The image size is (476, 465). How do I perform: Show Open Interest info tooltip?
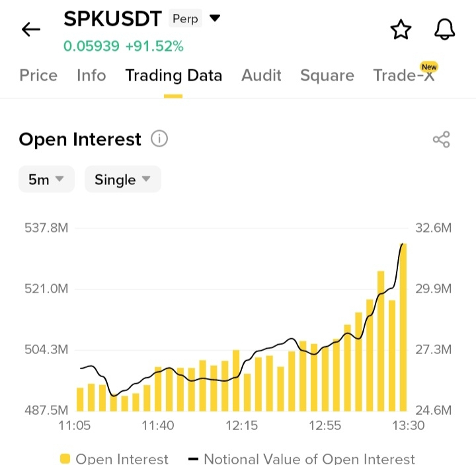pos(159,139)
